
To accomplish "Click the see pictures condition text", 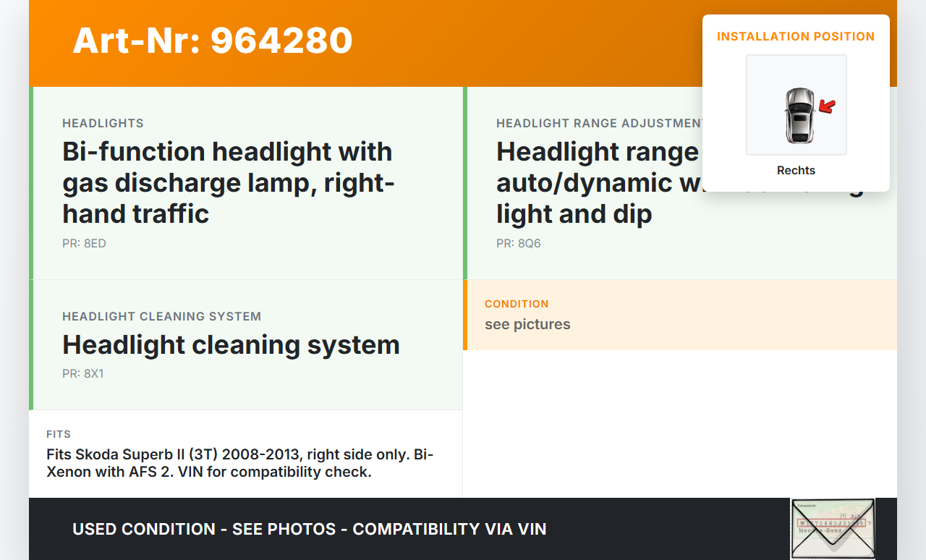I will coord(527,324).
